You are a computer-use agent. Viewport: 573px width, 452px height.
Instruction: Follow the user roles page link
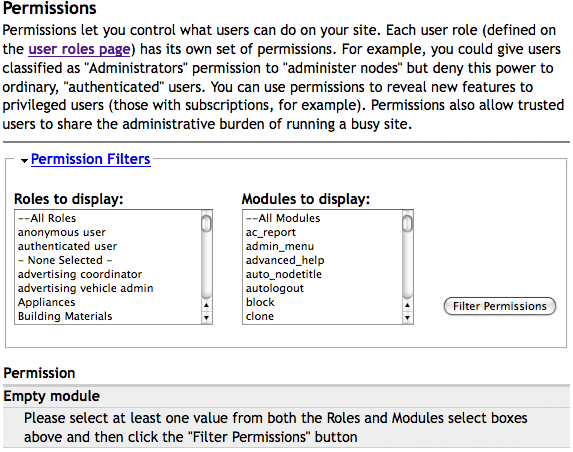[x=79, y=49]
